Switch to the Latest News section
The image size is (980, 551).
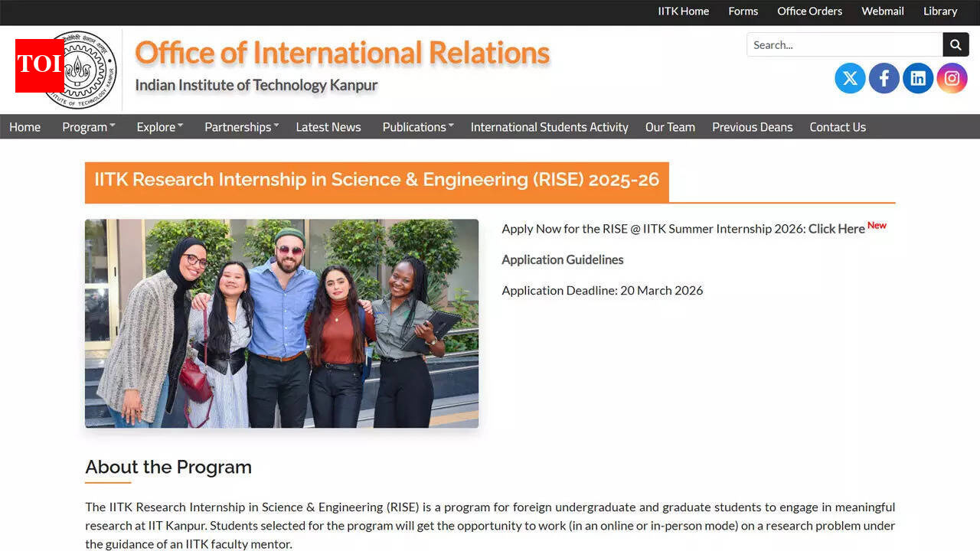(x=328, y=127)
